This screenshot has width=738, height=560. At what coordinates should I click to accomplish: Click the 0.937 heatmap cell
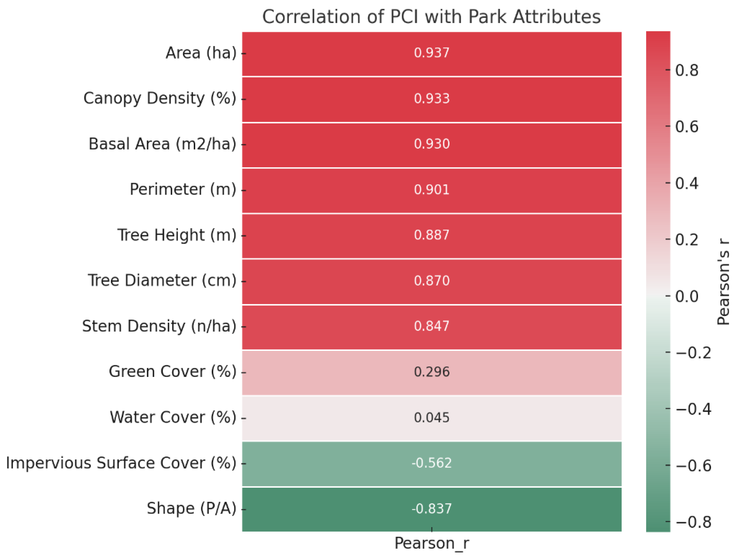click(432, 53)
